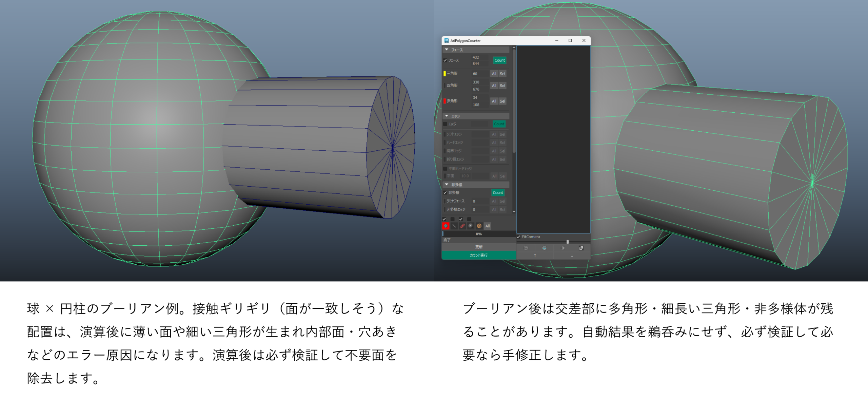Uncheck the FitCamera checkbox
868x396 pixels.
click(518, 237)
